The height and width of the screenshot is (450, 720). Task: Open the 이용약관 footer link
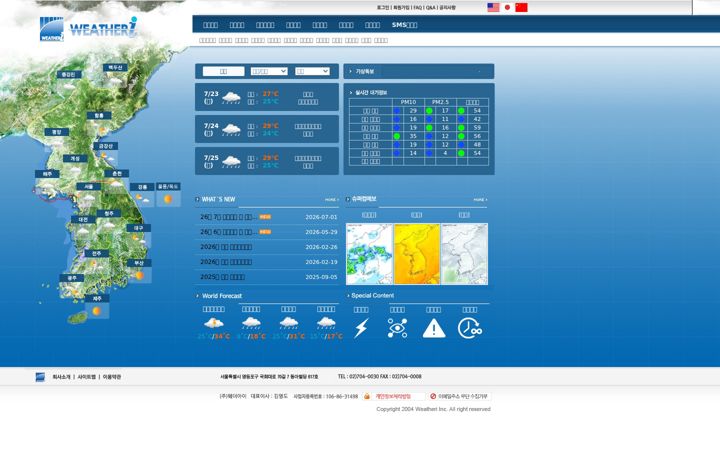coord(112,377)
